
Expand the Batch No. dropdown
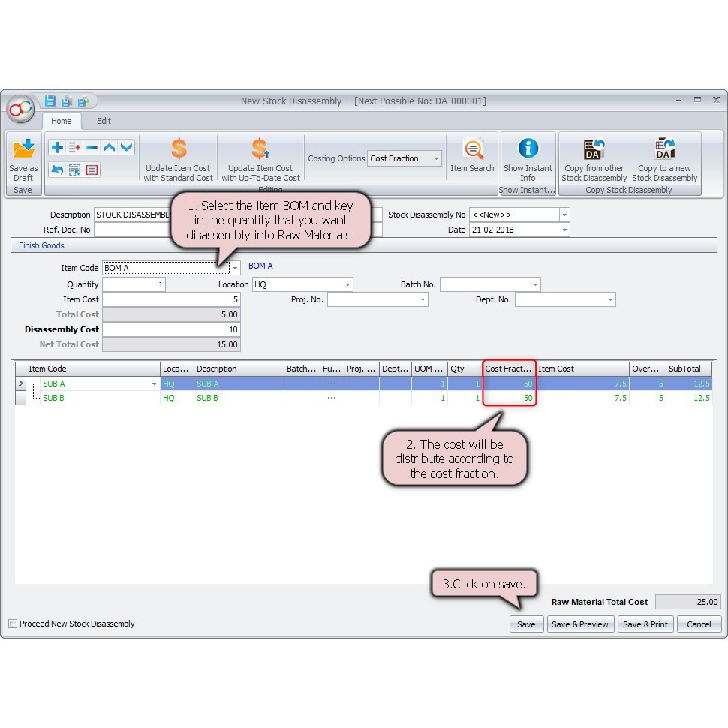535,285
